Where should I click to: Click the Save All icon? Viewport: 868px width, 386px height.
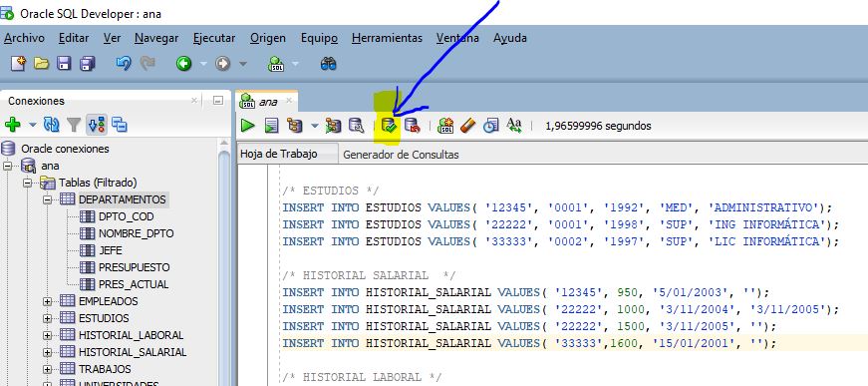click(x=88, y=64)
